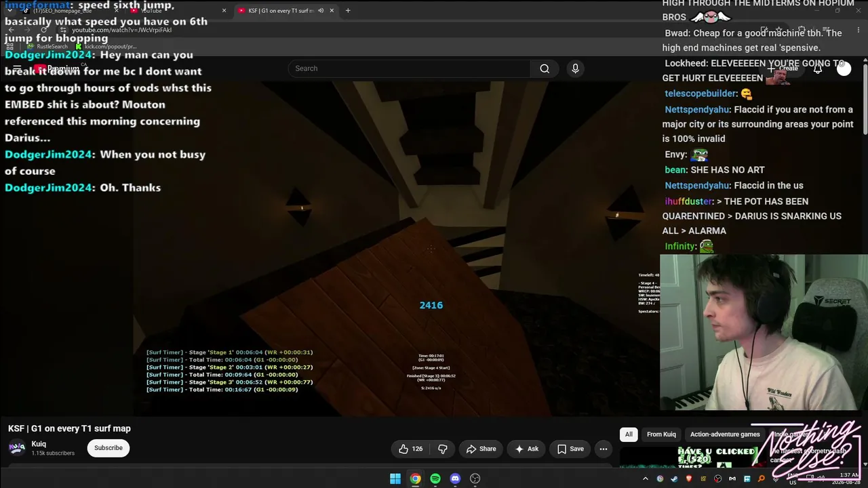Viewport: 868px width, 488px height.
Task: Open the YouTube hamburger guide menu
Action: 17,68
